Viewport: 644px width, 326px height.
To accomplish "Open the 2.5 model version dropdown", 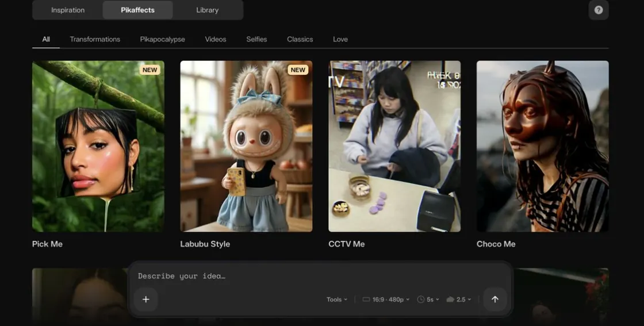I will 459,300.
